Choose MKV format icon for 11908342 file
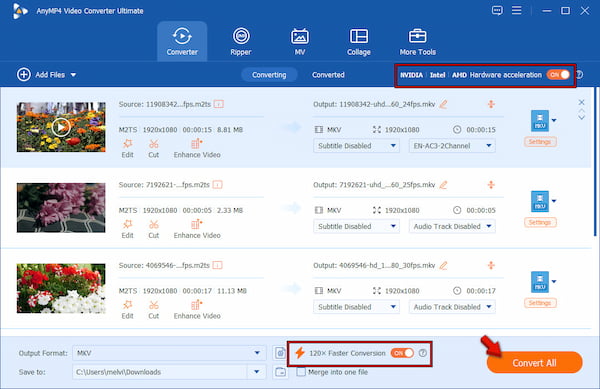This screenshot has height=389, width=600. pos(540,120)
